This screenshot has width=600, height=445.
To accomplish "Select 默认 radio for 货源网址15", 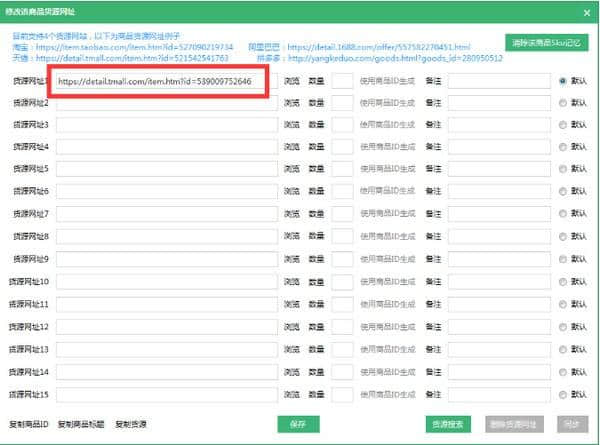I will coord(564,393).
